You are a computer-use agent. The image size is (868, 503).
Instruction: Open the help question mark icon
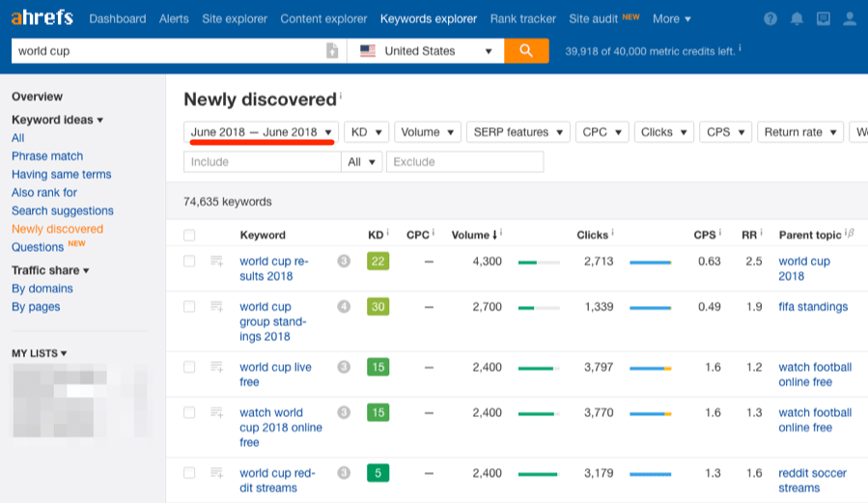click(770, 19)
